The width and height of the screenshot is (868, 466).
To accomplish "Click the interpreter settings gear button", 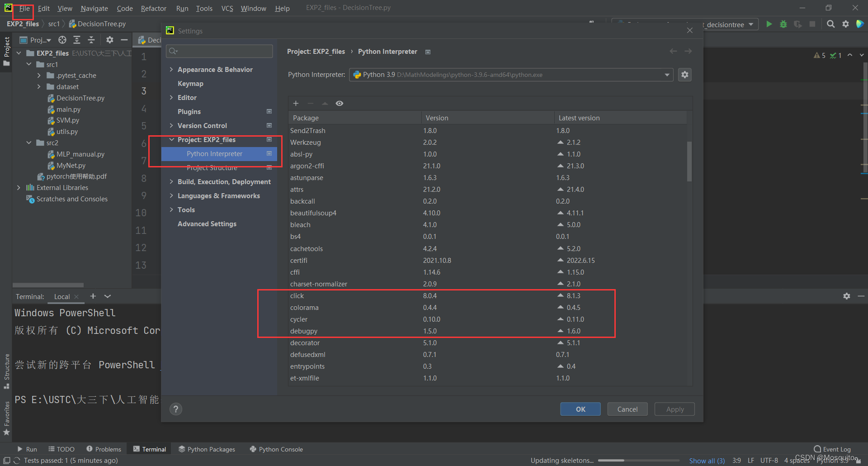I will tap(685, 75).
